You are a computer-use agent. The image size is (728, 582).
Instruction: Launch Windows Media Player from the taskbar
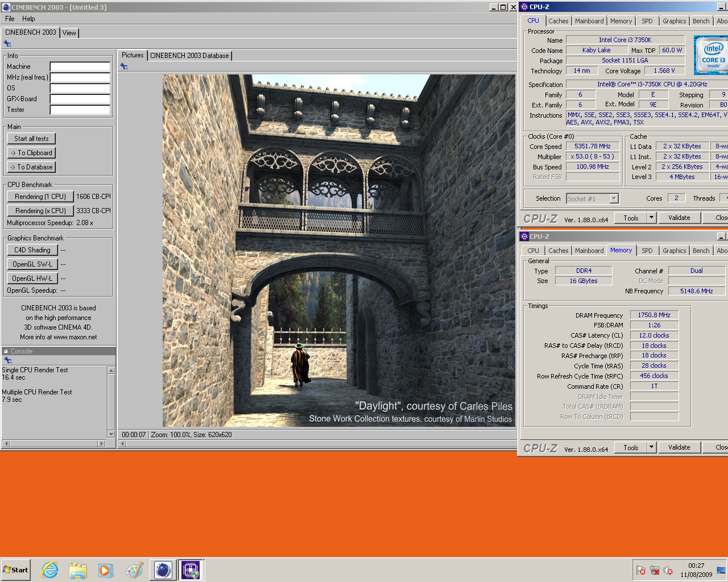pos(106,570)
